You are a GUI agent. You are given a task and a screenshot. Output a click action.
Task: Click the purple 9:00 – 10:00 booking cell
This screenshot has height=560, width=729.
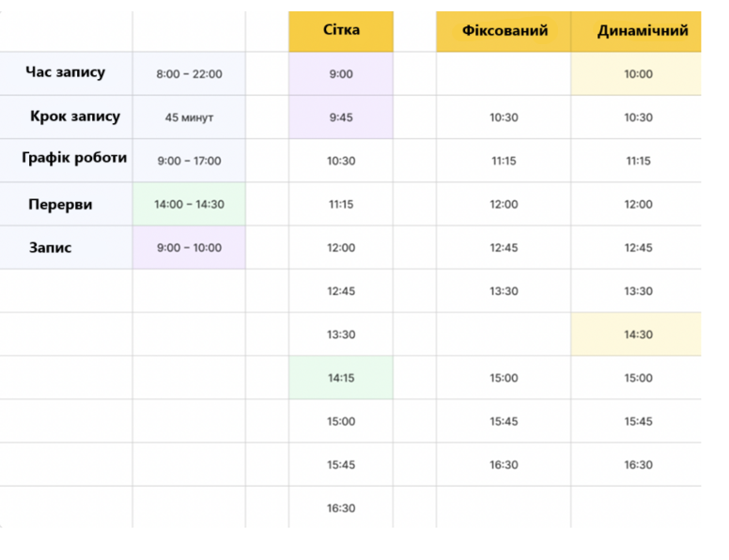(x=189, y=248)
